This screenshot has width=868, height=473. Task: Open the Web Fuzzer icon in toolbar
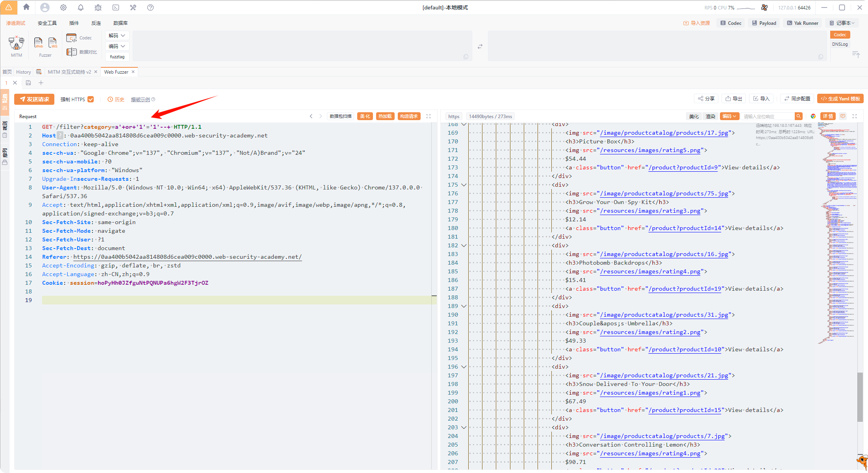coord(39,43)
